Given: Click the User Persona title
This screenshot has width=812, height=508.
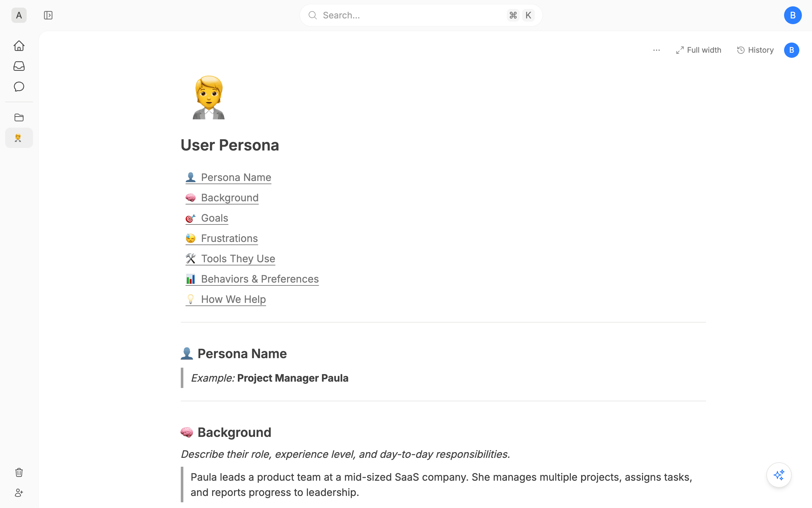Looking at the screenshot, I should tap(230, 145).
